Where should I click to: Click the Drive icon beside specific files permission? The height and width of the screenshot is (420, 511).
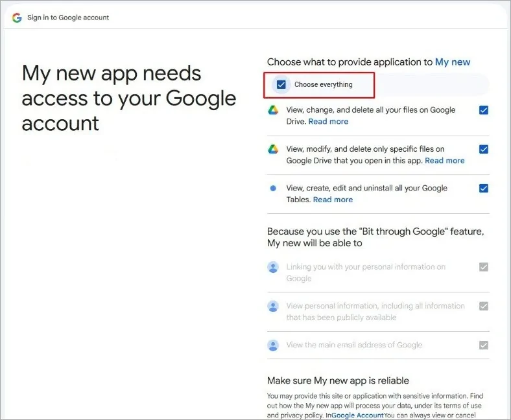(273, 149)
